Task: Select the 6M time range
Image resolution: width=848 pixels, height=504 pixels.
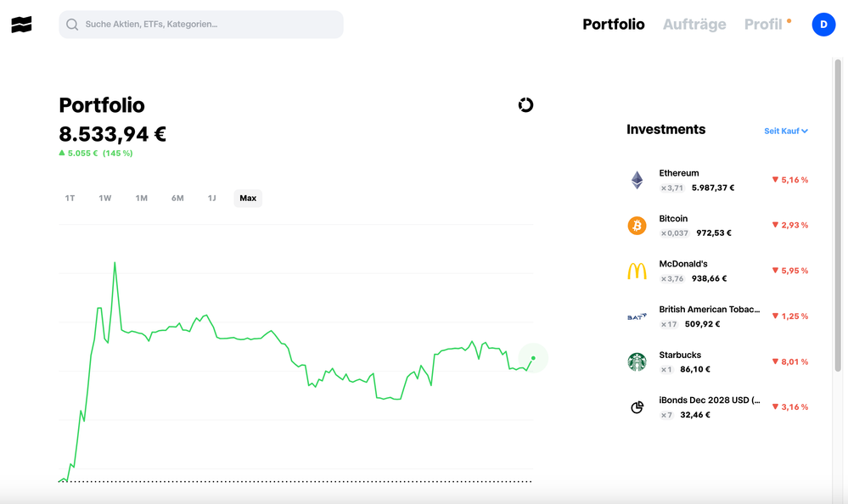Action: coord(177,198)
